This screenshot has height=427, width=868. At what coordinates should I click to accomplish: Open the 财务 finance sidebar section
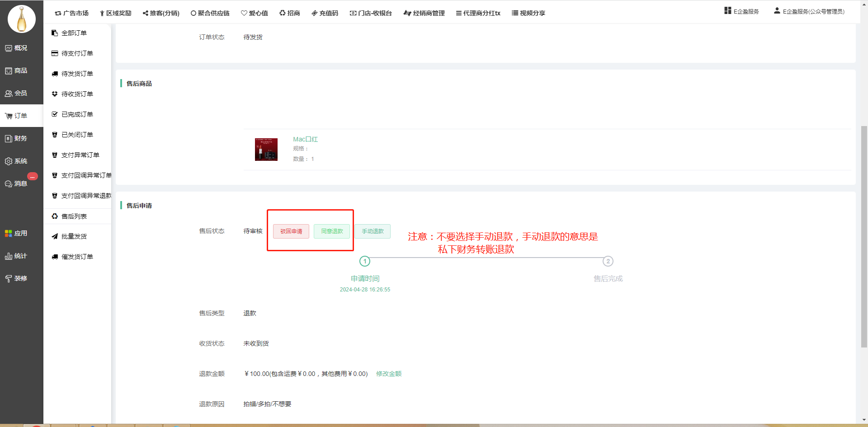point(16,138)
